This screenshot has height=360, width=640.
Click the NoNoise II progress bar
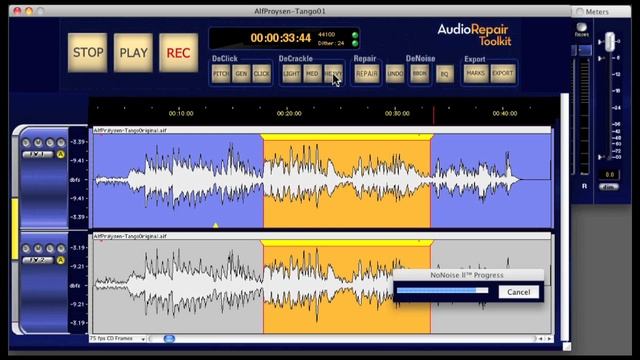(x=442, y=291)
